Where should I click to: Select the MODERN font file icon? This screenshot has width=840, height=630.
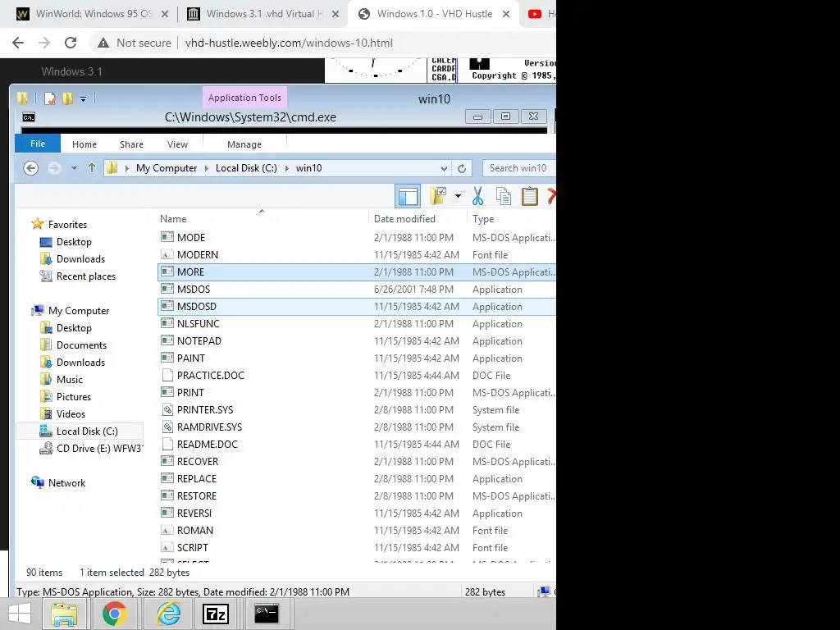pos(167,254)
